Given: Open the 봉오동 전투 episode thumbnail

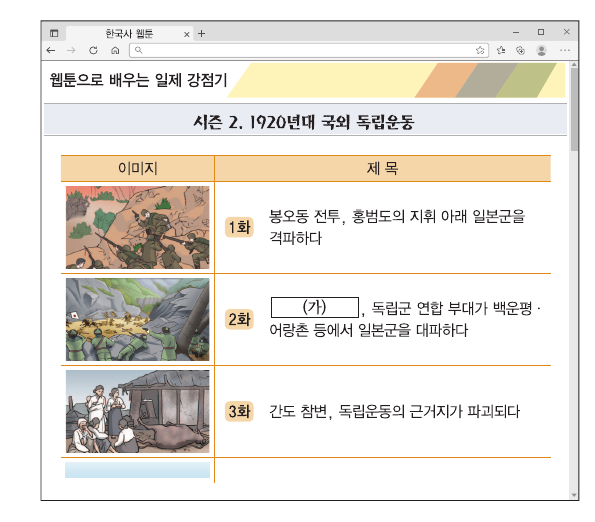Looking at the screenshot, I should click(x=137, y=227).
